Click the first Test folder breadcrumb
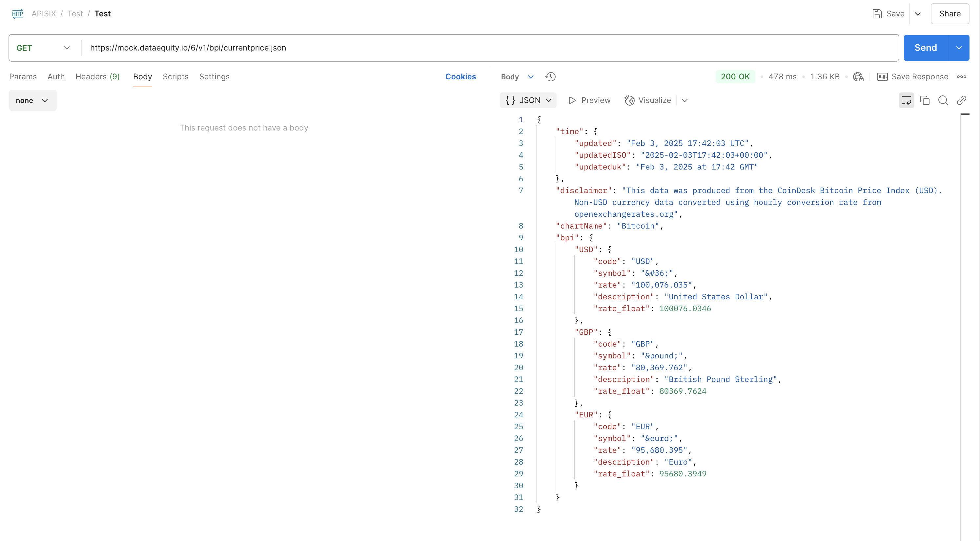 tap(75, 14)
